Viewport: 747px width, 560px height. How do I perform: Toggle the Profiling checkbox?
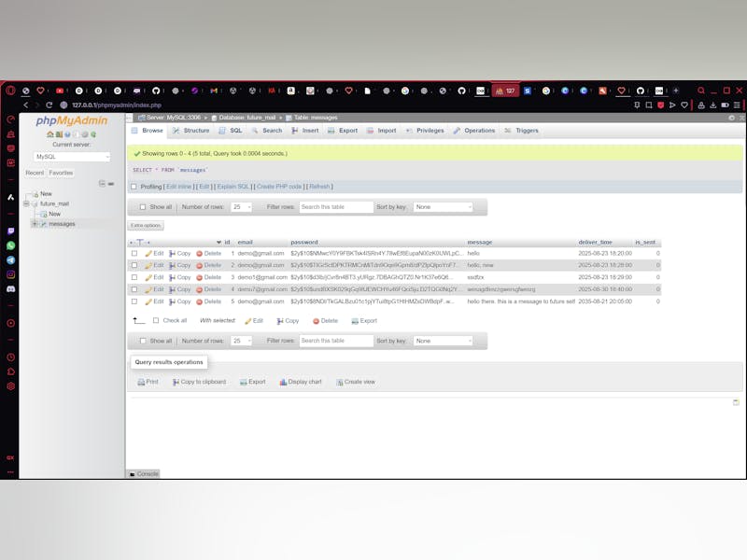coord(134,187)
